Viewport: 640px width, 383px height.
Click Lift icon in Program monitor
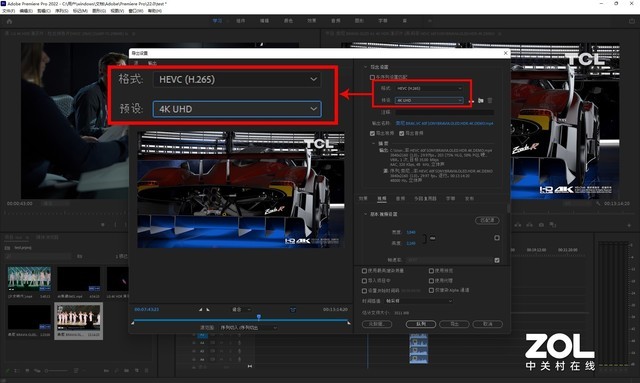tap(518, 225)
